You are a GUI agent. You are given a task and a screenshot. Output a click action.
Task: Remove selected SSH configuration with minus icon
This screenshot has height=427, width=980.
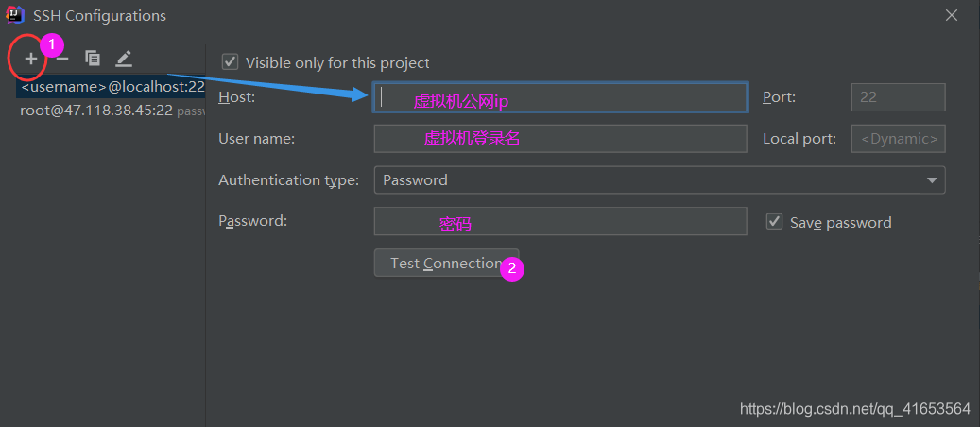61,59
